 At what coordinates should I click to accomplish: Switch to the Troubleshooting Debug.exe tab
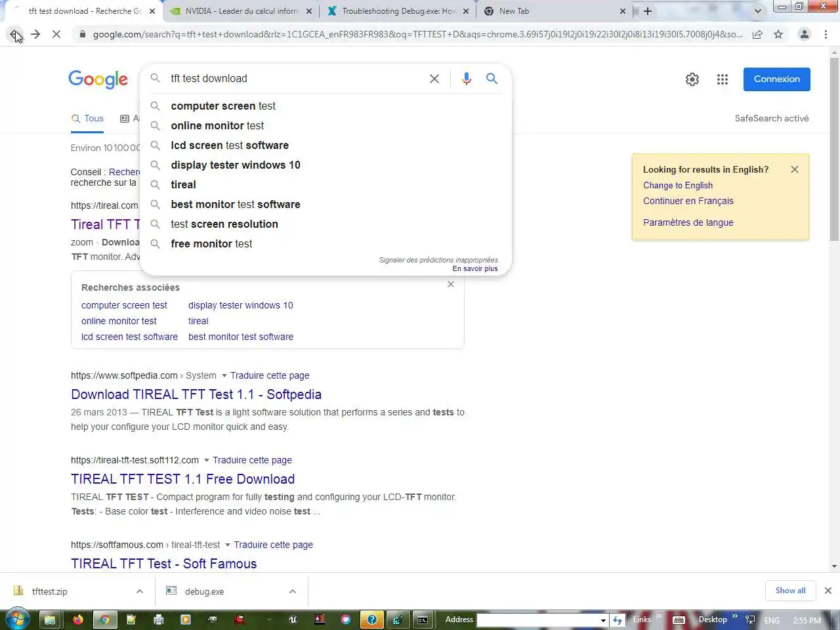[x=399, y=11]
